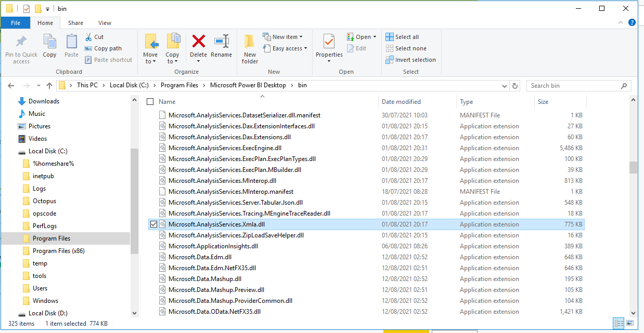The height and width of the screenshot is (333, 644).
Task: Click the Edit button in Open group
Action: [356, 48]
